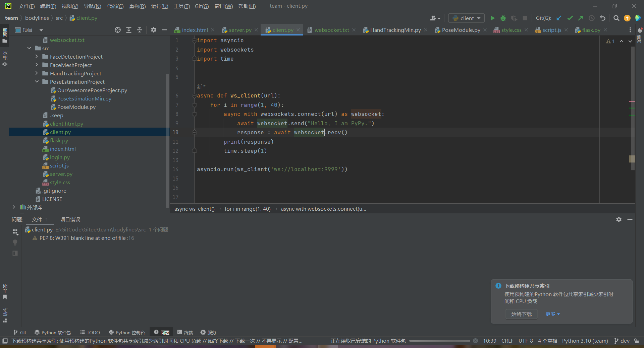The image size is (644, 348).
Task: Open project panel settings gear
Action: pyautogui.click(x=154, y=30)
